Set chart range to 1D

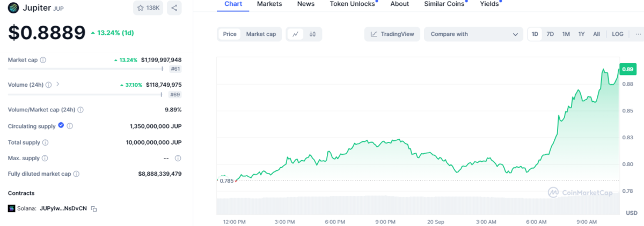535,34
